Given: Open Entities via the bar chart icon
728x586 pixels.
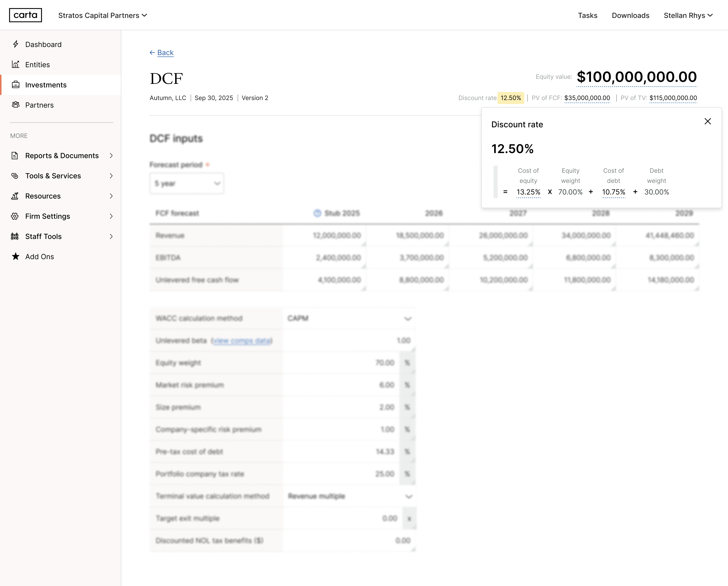Looking at the screenshot, I should (x=15, y=64).
